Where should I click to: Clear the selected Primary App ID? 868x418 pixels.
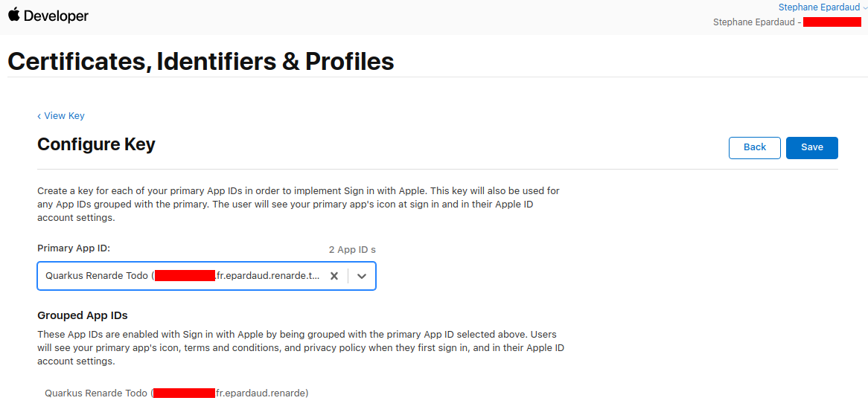(x=334, y=276)
